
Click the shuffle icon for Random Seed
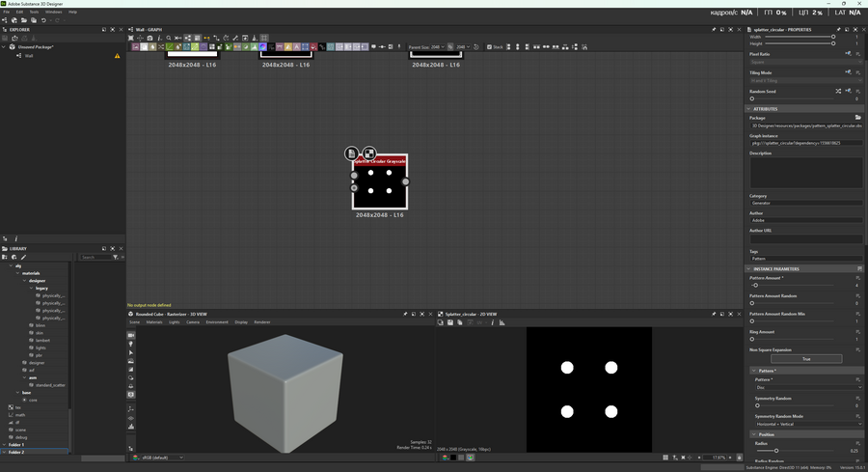pyautogui.click(x=837, y=91)
